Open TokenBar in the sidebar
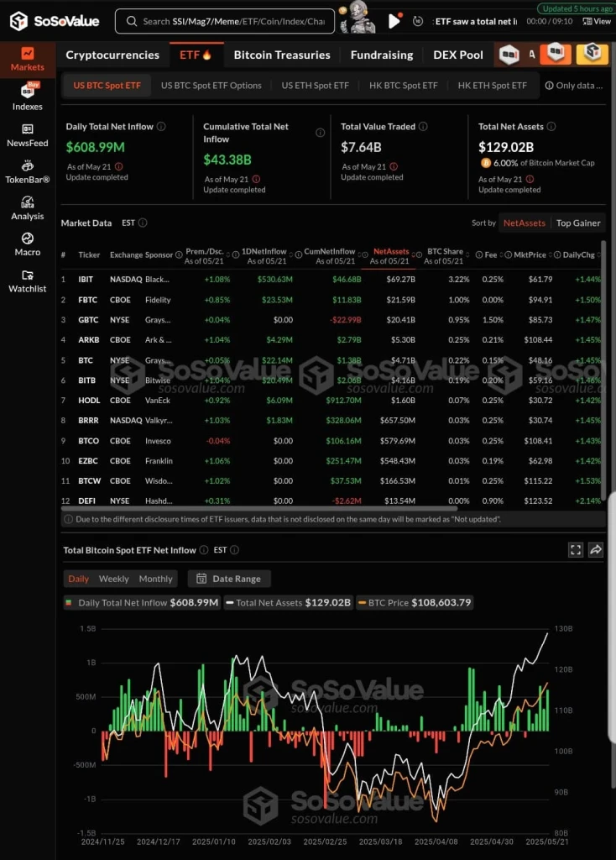The width and height of the screenshot is (616, 860). pos(28,172)
